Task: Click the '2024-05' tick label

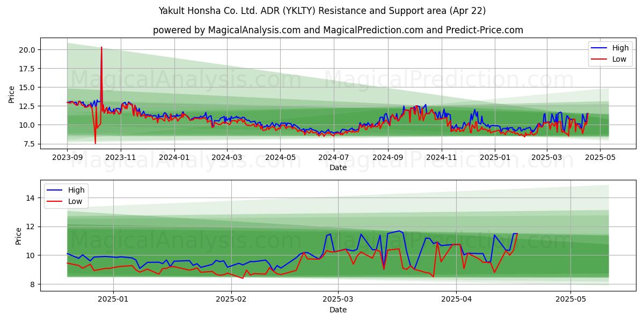Action: [281, 158]
